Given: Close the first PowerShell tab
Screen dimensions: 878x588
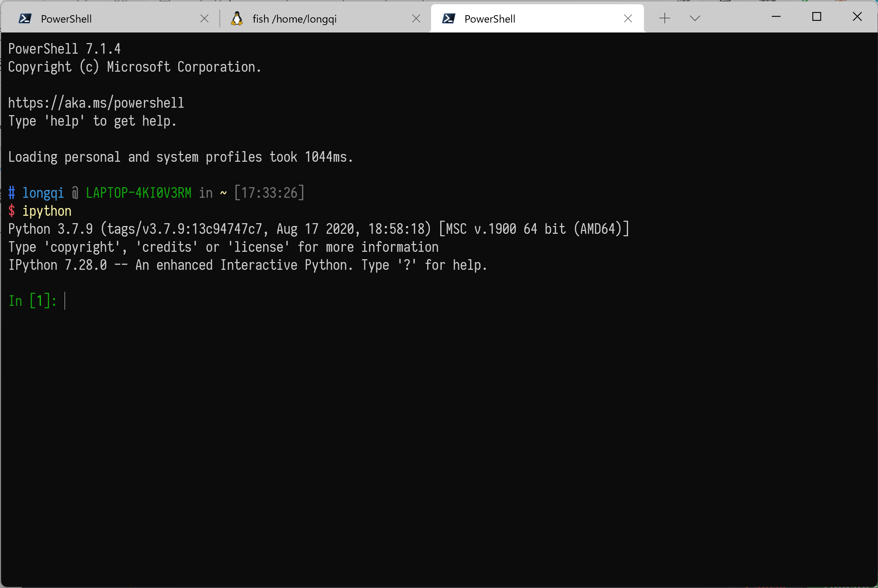Looking at the screenshot, I should 204,18.
